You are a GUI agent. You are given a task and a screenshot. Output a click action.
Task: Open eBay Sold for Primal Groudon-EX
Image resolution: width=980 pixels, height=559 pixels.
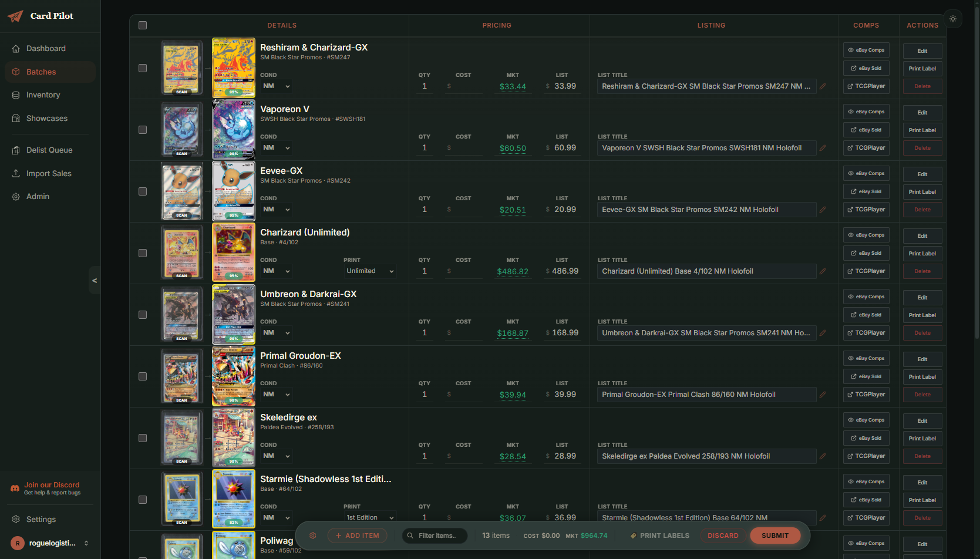(x=866, y=376)
